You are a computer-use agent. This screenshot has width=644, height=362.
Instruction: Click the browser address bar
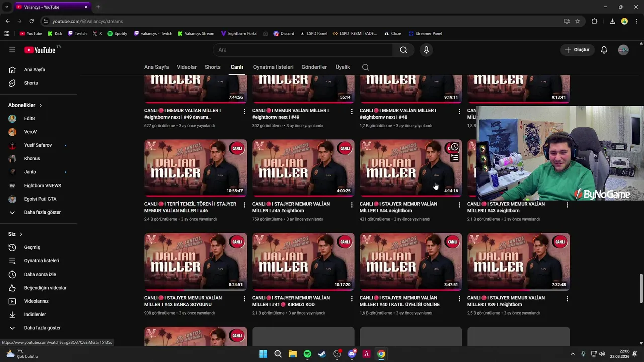pos(302,21)
